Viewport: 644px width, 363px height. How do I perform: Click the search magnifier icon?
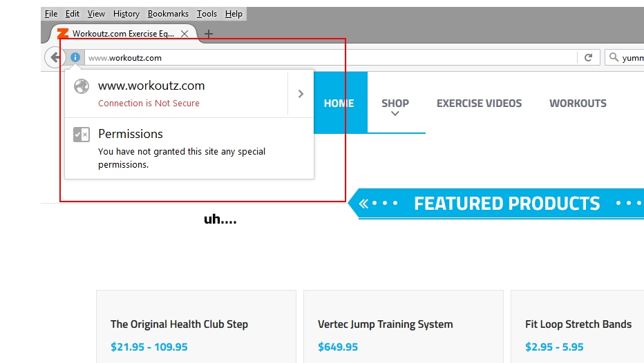pyautogui.click(x=614, y=57)
